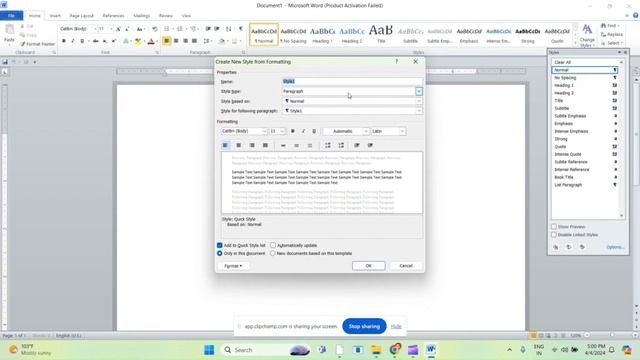
Task: Click the Underline icon in the ribbon Font group
Action: pyautogui.click(x=82, y=41)
